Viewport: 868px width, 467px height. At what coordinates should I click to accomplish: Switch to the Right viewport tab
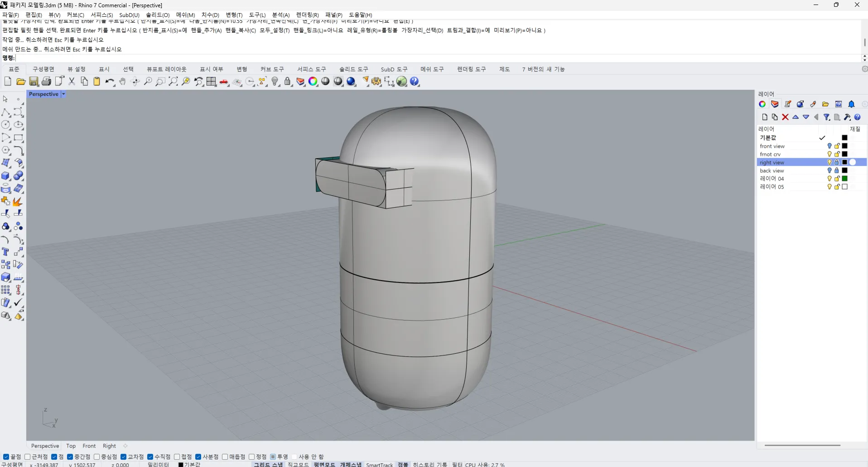(109, 446)
